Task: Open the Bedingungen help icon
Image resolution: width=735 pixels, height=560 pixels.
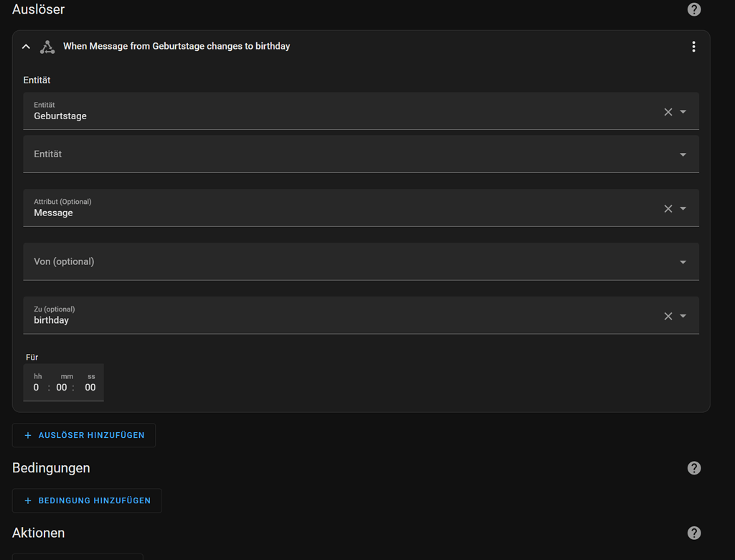Action: [694, 468]
